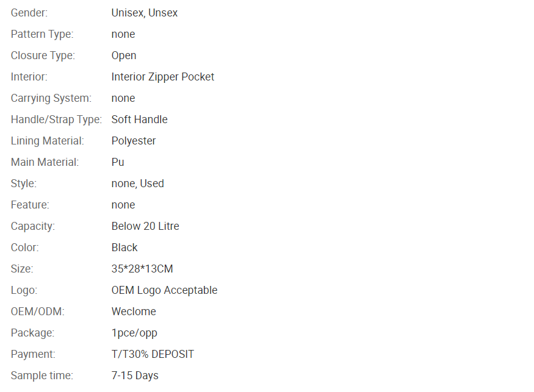Click the Package value 1pce/opp

134,333
